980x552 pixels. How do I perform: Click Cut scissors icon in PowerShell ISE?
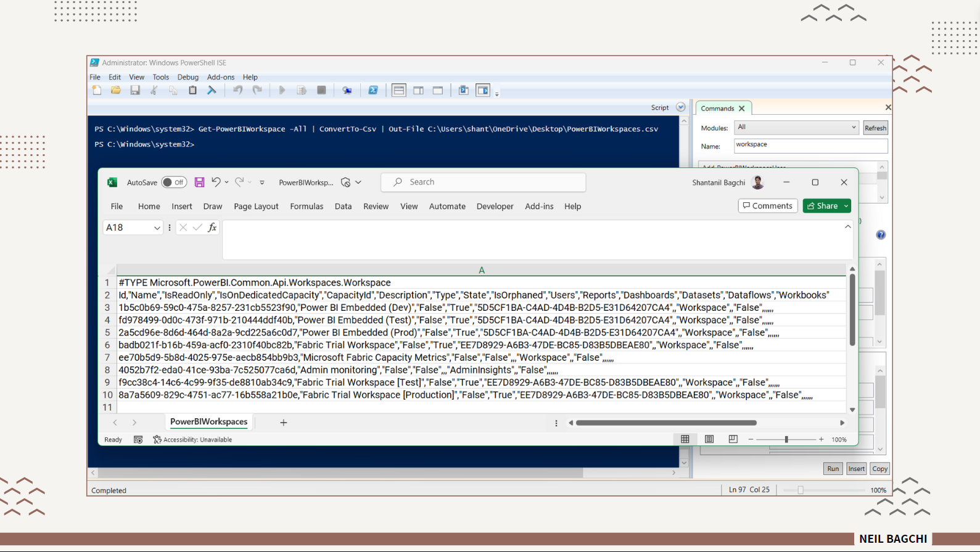tap(154, 91)
